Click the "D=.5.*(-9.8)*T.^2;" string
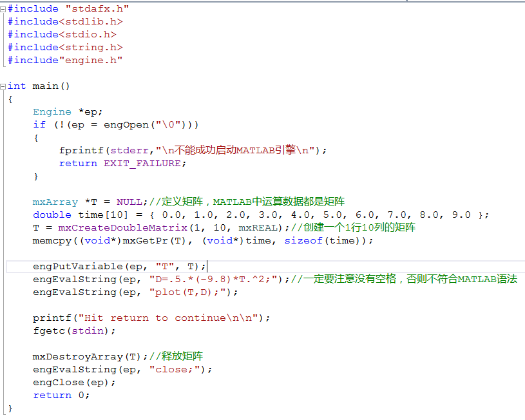 click(x=213, y=280)
